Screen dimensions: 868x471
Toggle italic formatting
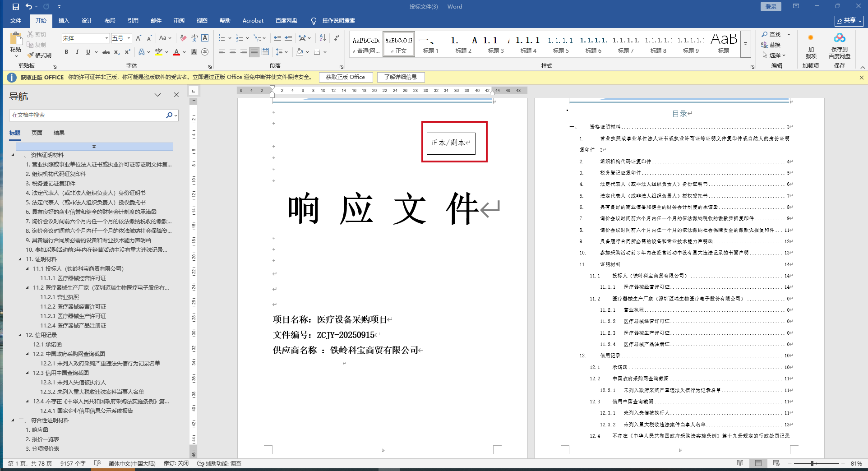(x=77, y=52)
